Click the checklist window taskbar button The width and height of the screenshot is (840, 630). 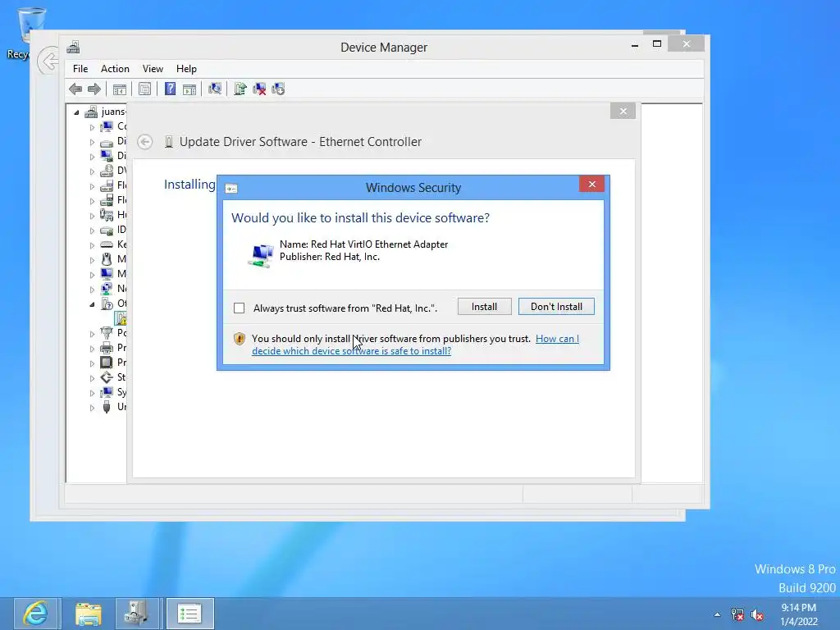pos(189,614)
